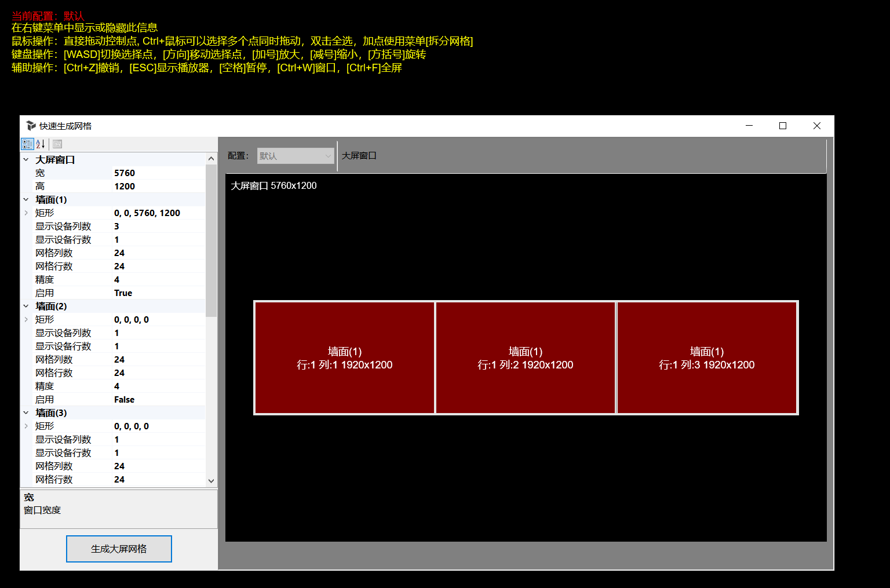Click the 宽 value field 5760
This screenshot has width=890, height=588.
tap(158, 173)
